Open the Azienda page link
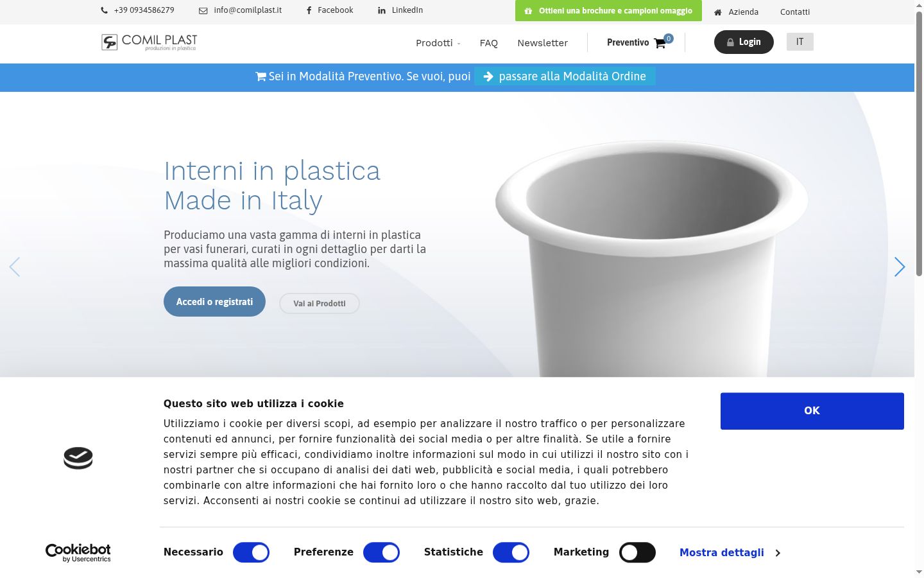 [x=744, y=12]
